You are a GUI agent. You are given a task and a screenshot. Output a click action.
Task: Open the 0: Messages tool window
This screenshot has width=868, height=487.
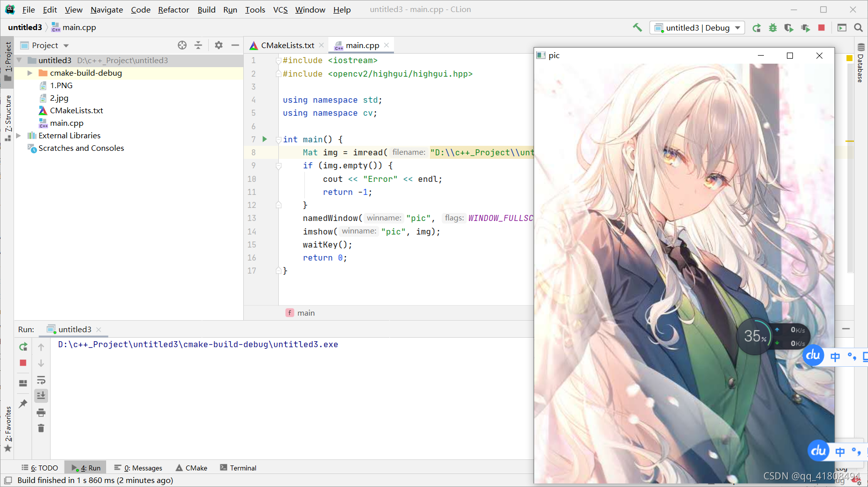[x=138, y=467]
